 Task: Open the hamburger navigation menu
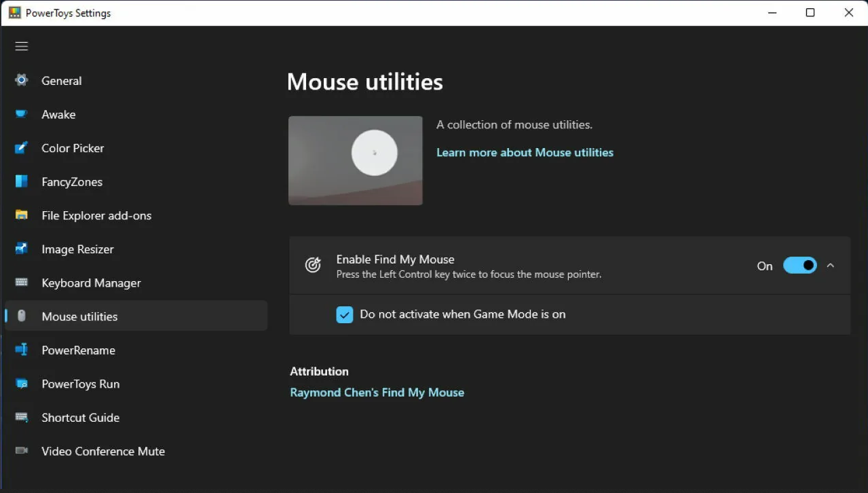coord(22,46)
